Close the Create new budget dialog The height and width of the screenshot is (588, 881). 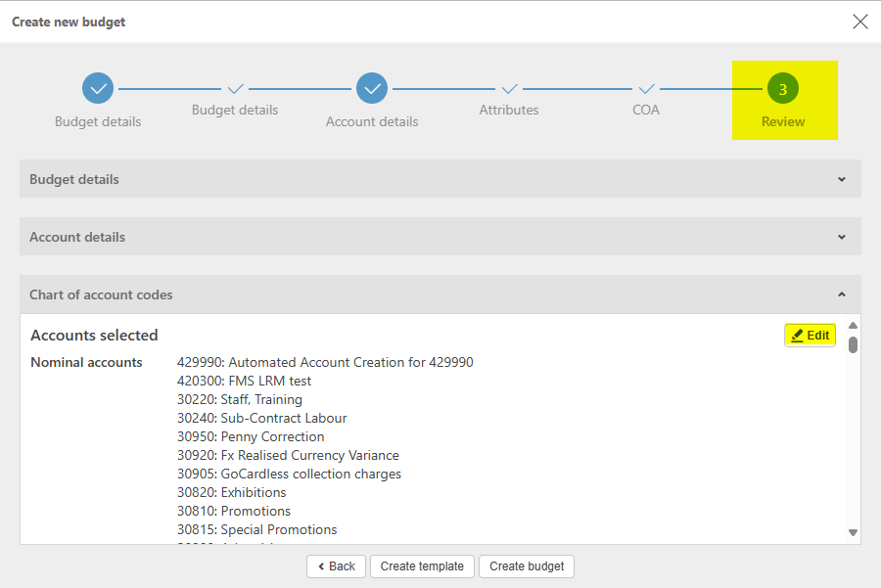click(860, 22)
